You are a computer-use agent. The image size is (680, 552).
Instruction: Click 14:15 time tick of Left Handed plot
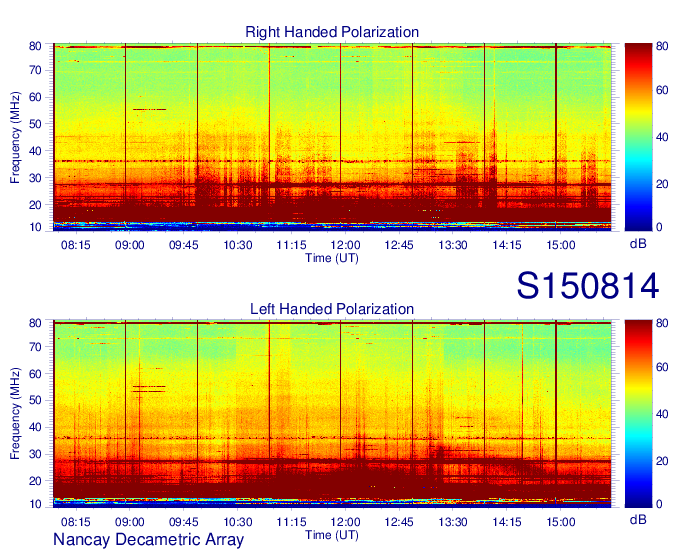point(507,522)
